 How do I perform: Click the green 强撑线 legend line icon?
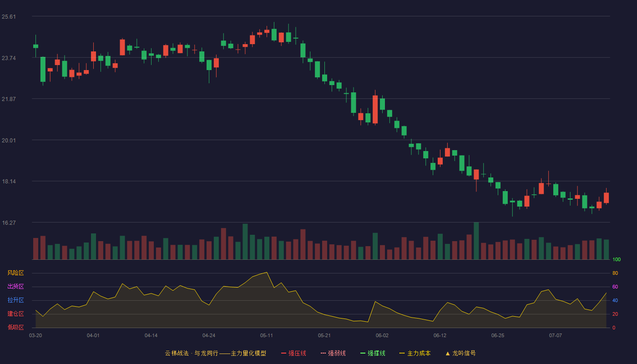pos(363,353)
